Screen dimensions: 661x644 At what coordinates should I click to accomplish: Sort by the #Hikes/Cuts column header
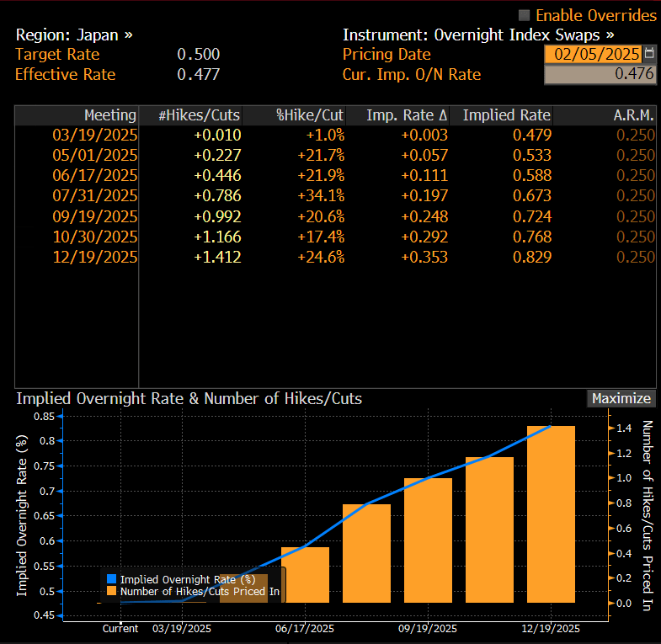[x=190, y=115]
